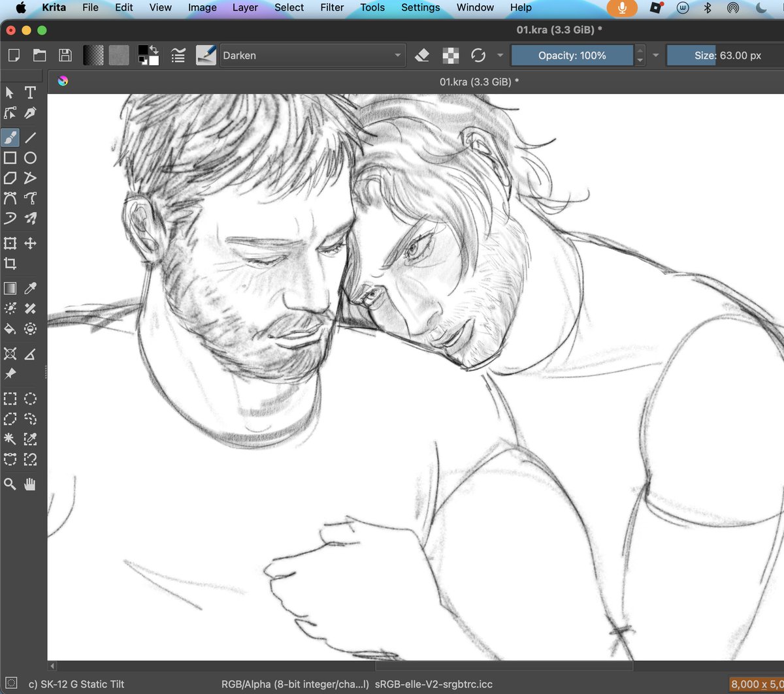Swap foreground and background colors
This screenshot has width=784, height=694.
[154, 50]
